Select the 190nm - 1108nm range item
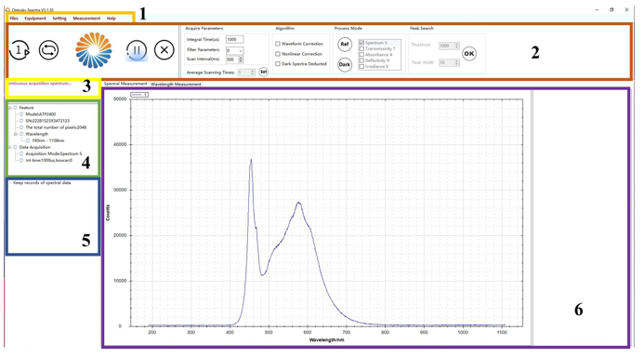 tap(48, 140)
